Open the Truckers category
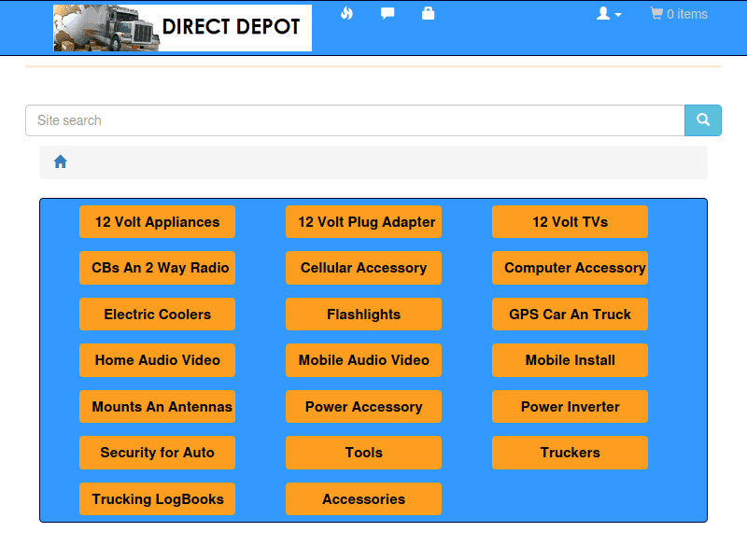 coord(570,453)
